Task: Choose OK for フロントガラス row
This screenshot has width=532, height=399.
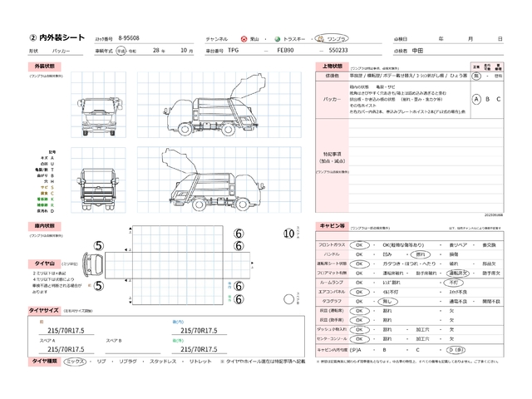Action: click(359, 245)
